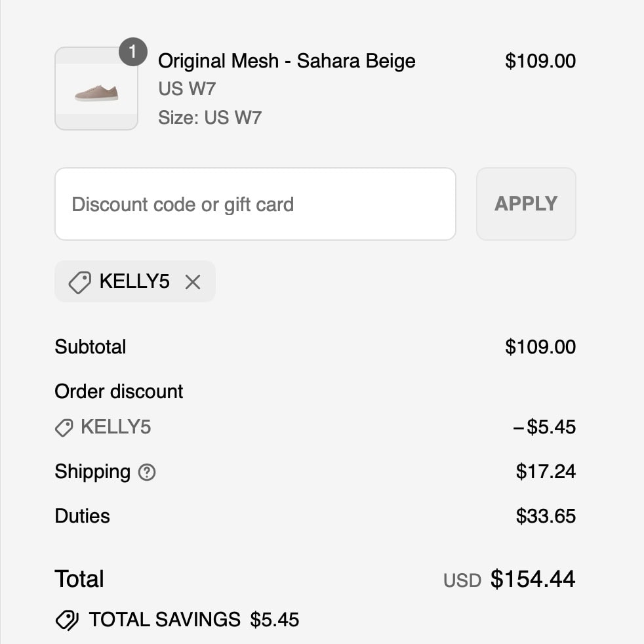Image resolution: width=644 pixels, height=644 pixels.
Task: Click the product price $109.00 at top
Action: pos(540,61)
